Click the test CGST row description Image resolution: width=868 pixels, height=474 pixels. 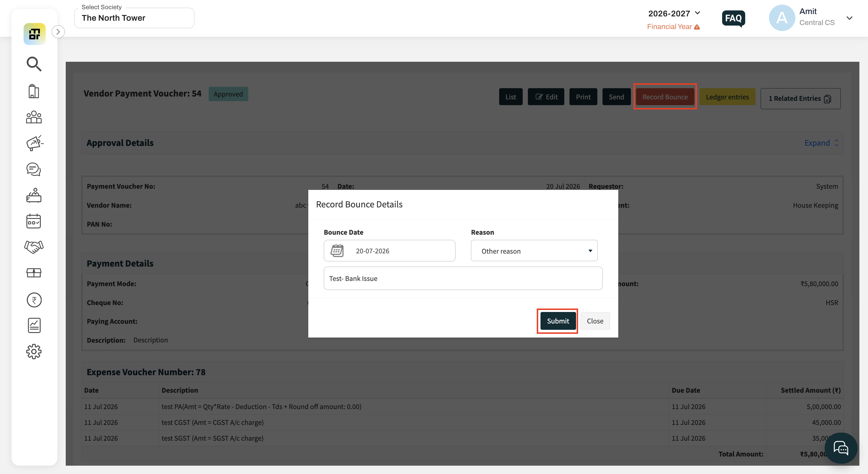pos(212,422)
